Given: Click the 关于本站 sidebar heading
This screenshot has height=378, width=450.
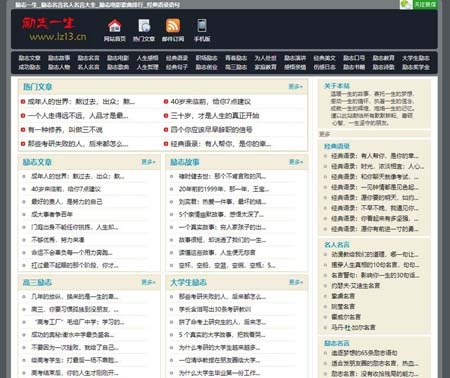Looking at the screenshot, I should click(x=337, y=86).
